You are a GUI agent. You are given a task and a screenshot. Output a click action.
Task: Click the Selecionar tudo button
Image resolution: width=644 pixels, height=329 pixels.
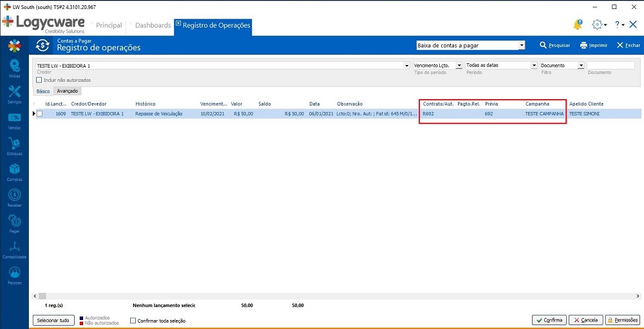click(x=53, y=320)
